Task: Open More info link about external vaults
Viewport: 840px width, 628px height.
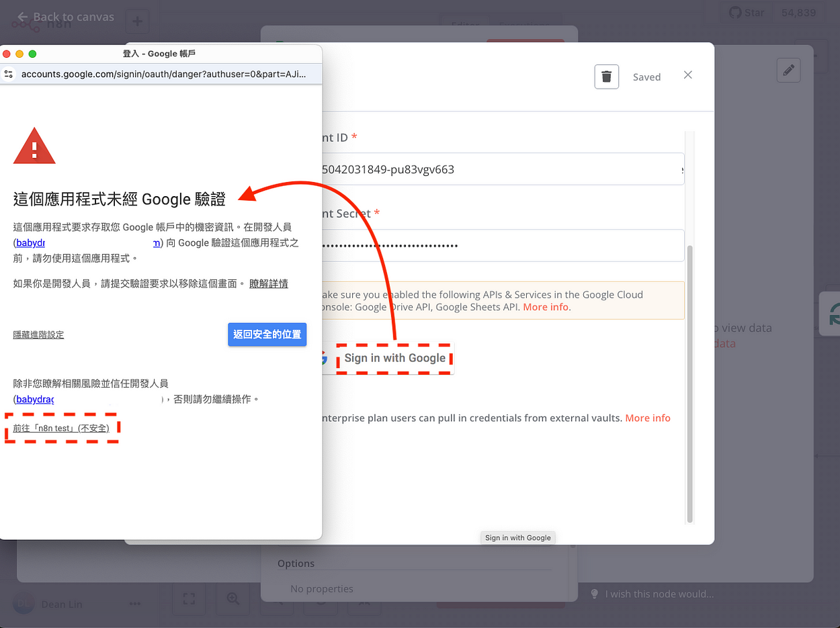Action: [x=648, y=418]
